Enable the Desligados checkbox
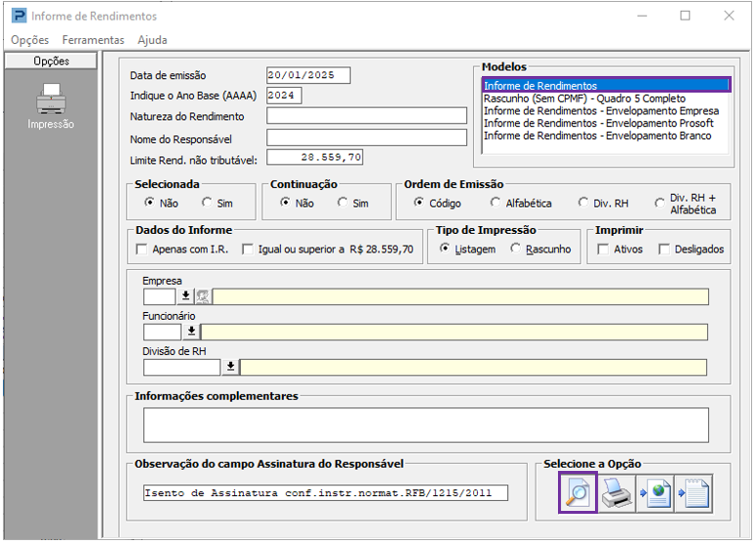This screenshot has height=544, width=756. pyautogui.click(x=664, y=250)
